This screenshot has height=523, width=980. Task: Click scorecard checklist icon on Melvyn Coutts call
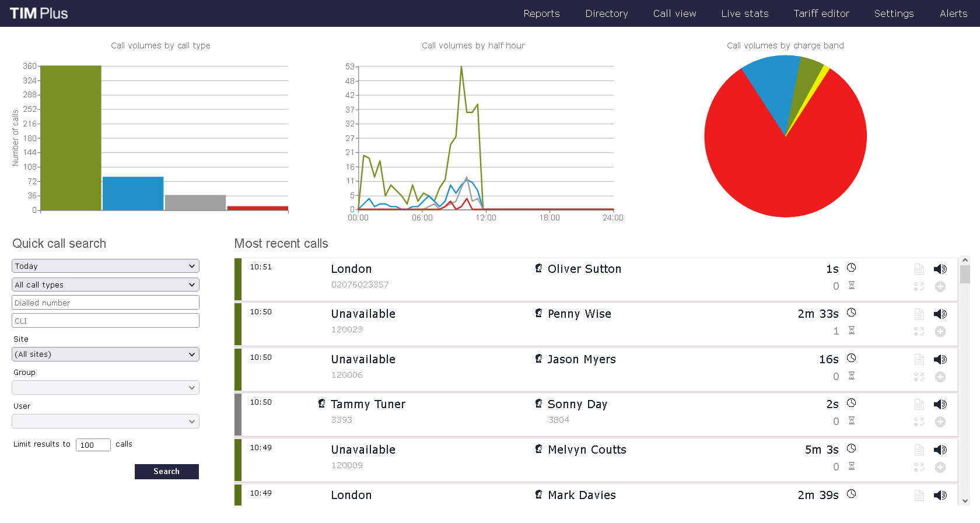click(x=919, y=467)
